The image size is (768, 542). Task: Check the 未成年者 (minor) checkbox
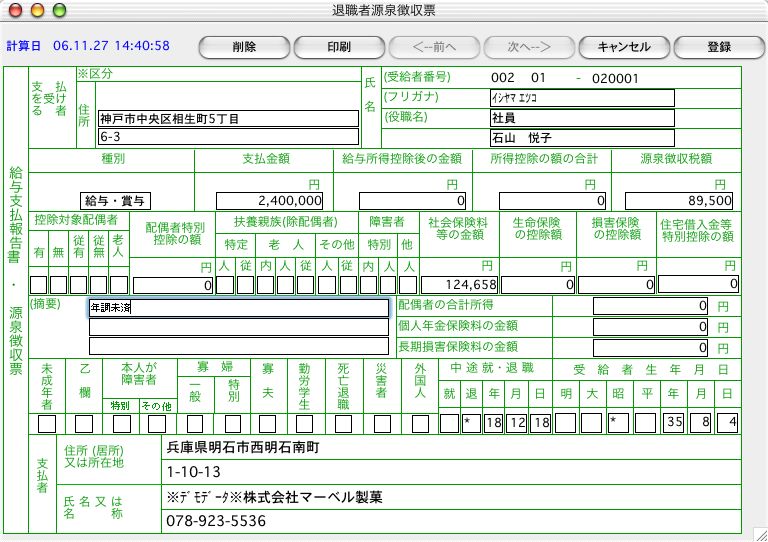[x=47, y=423]
